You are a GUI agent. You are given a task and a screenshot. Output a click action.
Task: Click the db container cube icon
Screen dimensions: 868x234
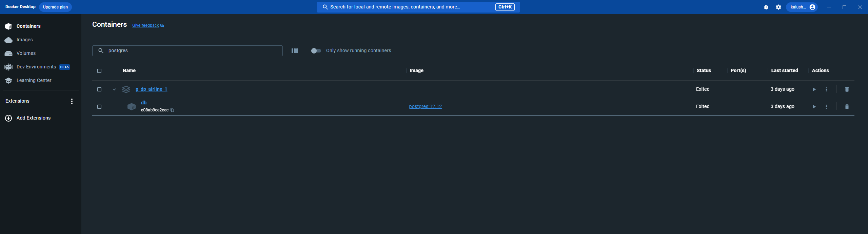coord(132,107)
